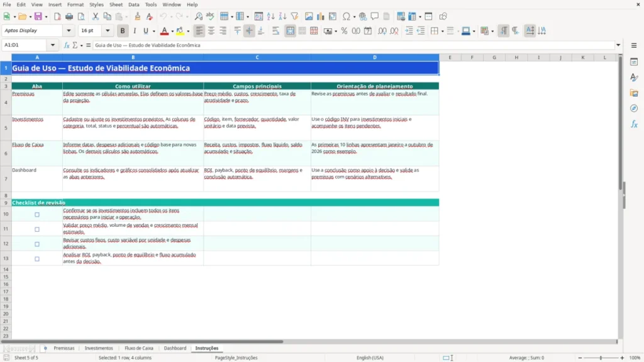Open Sidebar Properties panel icon
Viewport: 644px width, 362px height.
pos(634,62)
